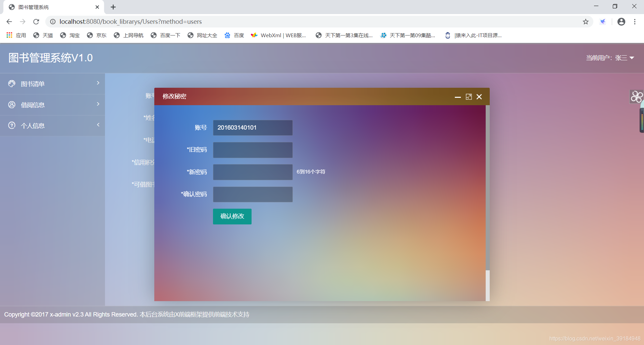Open the 应用 apps bookmark
Viewport: 644px width, 345px height.
[16, 35]
